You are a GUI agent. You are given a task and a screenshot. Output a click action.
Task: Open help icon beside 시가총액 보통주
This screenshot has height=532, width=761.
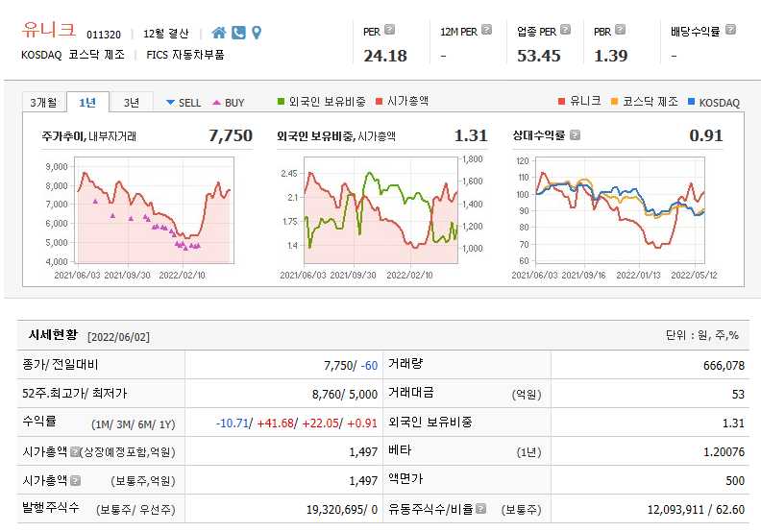coord(75,480)
